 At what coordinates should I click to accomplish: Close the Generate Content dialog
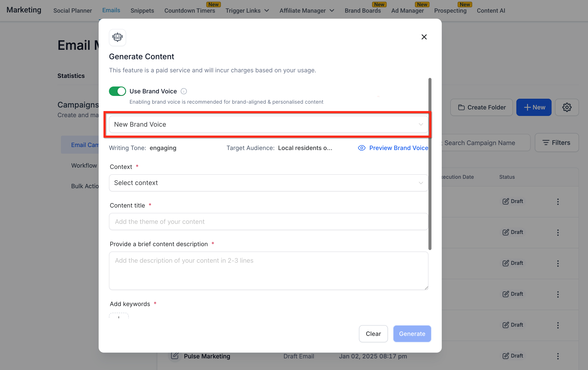pyautogui.click(x=424, y=37)
